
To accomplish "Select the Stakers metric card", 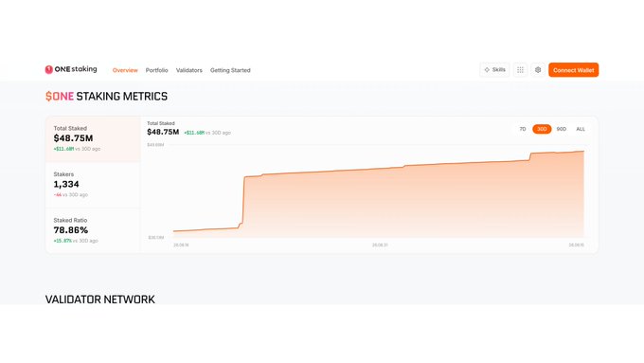I will pyautogui.click(x=93, y=185).
